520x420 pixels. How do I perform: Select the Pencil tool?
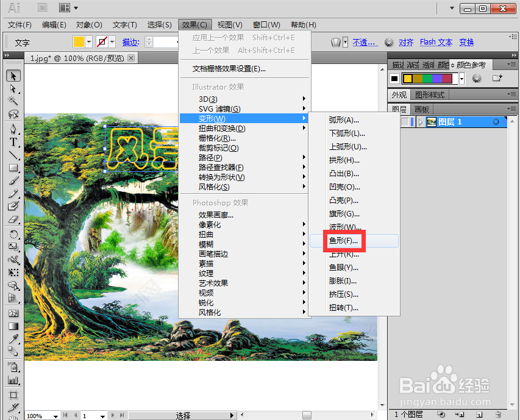tap(13, 194)
